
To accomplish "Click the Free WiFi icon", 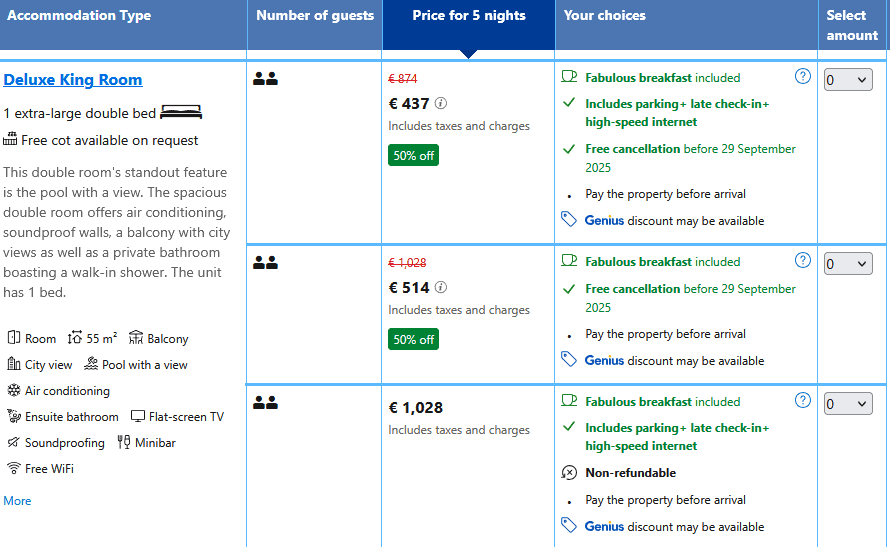I will tap(14, 469).
